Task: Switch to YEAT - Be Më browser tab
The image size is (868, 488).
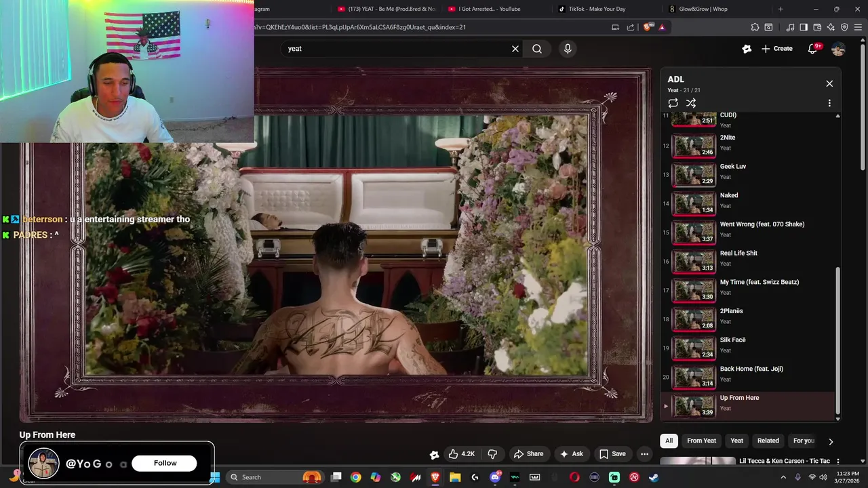Action: [387, 9]
